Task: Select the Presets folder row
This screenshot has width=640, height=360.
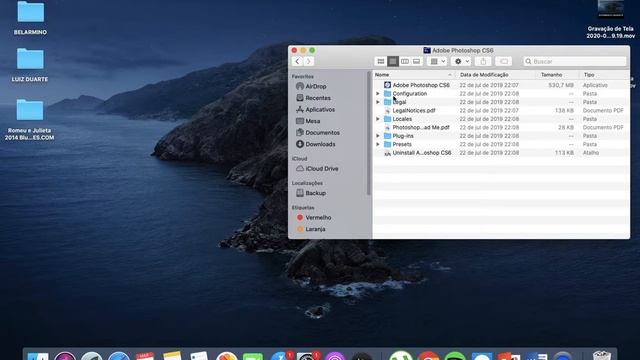Action: click(x=501, y=144)
